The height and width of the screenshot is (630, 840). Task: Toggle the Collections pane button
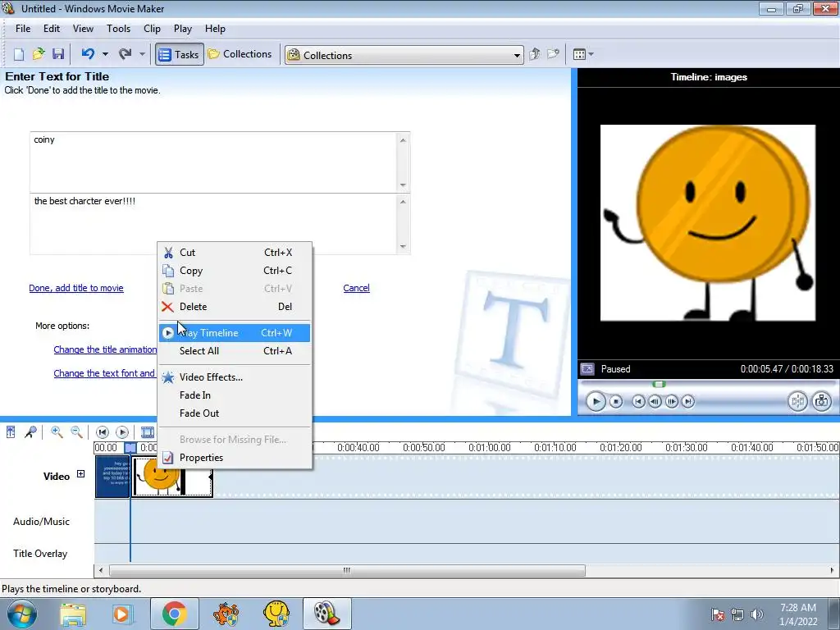click(240, 54)
